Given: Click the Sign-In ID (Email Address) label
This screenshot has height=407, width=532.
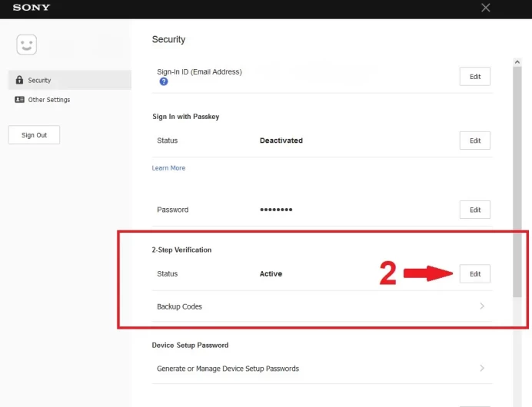Looking at the screenshot, I should click(x=199, y=72).
